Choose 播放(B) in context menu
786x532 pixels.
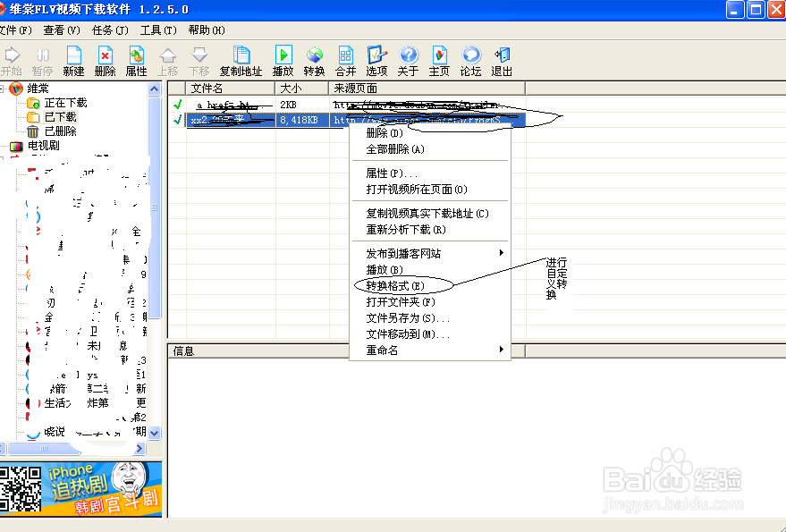coord(429,270)
